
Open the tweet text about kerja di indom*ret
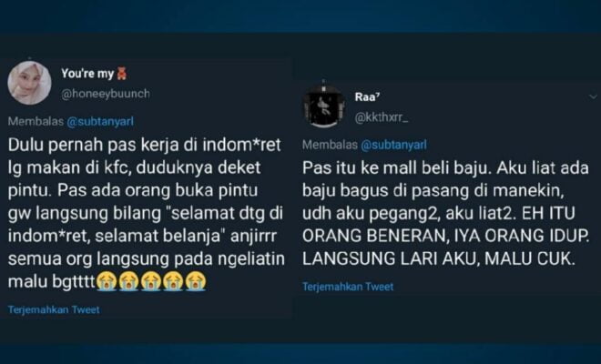[147, 213]
